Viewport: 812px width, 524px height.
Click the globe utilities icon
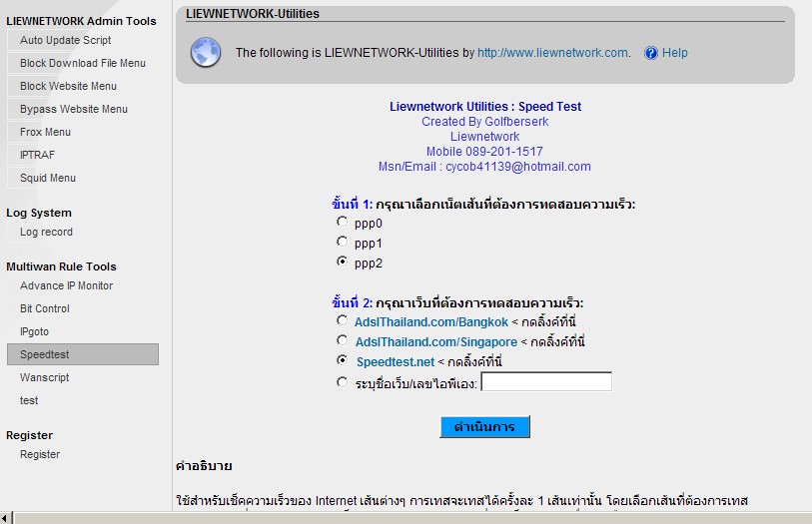click(206, 52)
